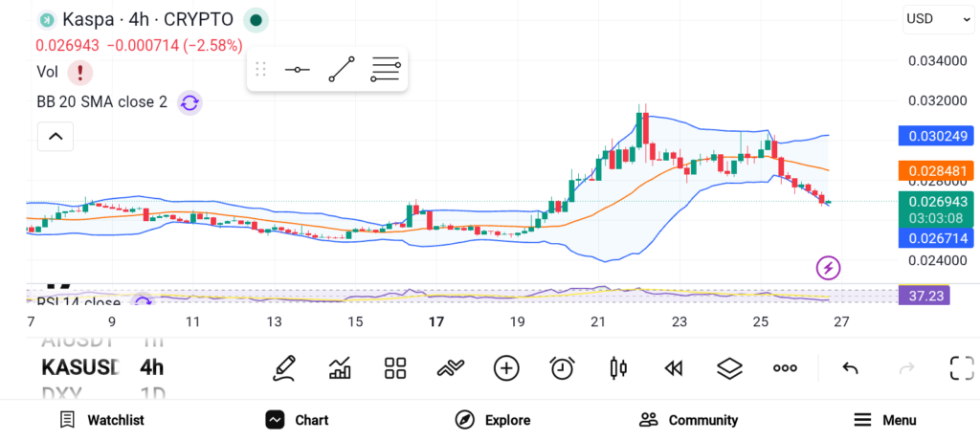The width and height of the screenshot is (980, 441).
Task: Collapse the indicator legend with the chevron
Action: tap(56, 136)
